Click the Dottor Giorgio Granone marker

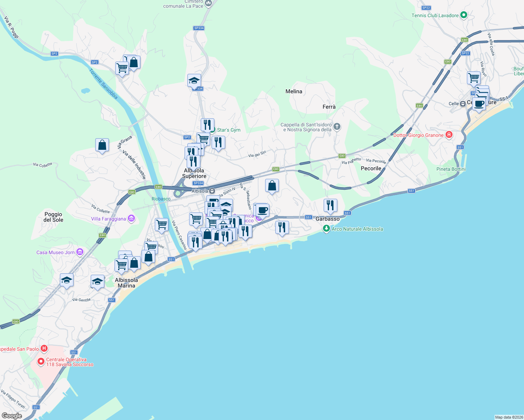[449, 135]
